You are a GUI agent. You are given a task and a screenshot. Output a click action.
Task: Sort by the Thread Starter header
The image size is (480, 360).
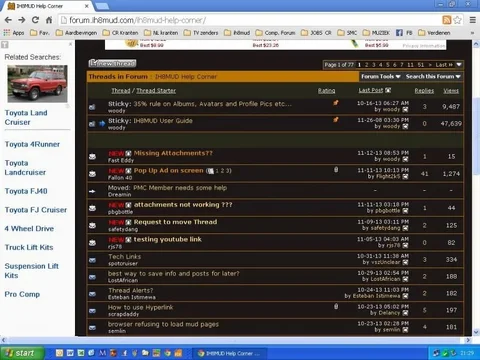coord(156,91)
